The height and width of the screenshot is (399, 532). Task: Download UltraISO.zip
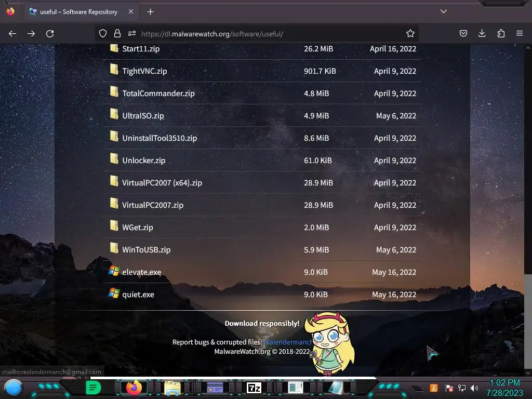click(x=143, y=116)
